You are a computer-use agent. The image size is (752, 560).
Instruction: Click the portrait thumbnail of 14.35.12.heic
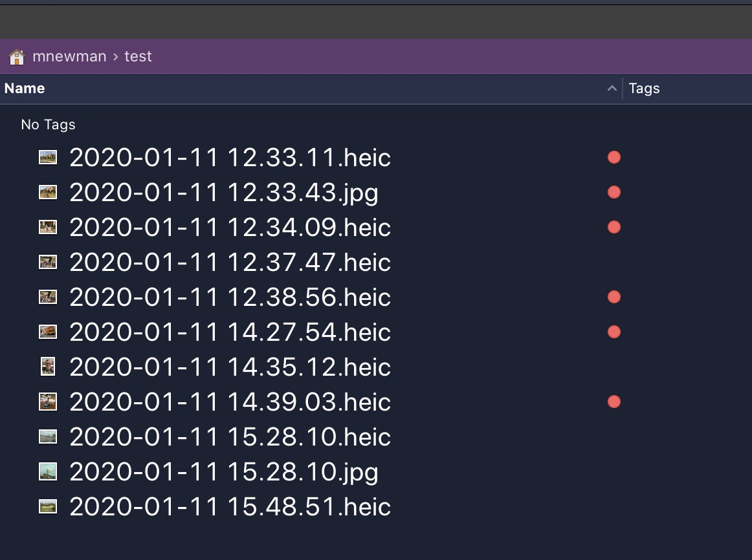48,367
